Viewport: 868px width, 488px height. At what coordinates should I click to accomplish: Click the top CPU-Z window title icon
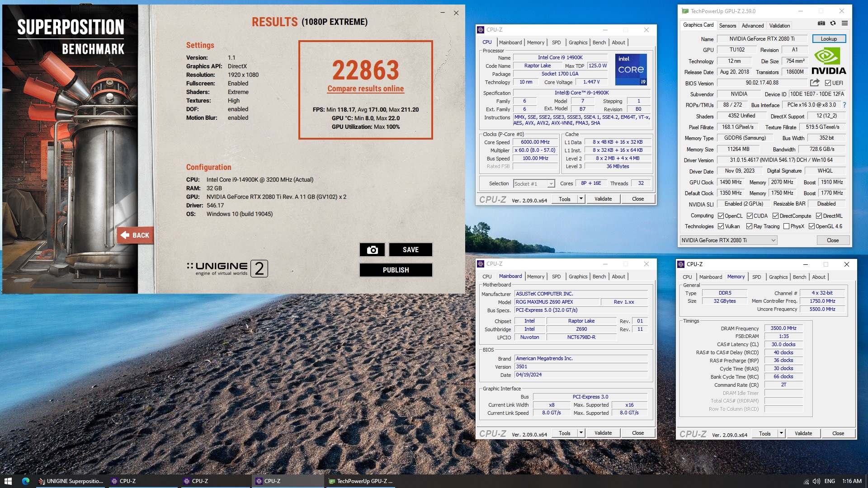(x=481, y=30)
